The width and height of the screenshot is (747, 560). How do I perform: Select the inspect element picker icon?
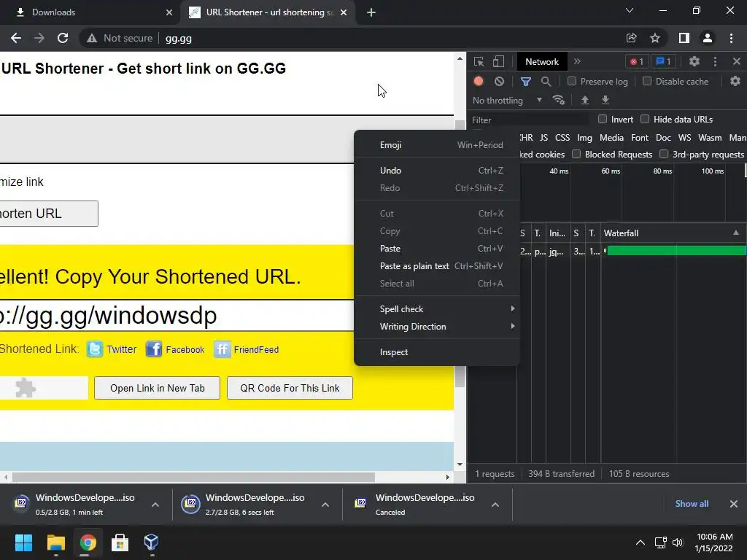[x=479, y=61]
